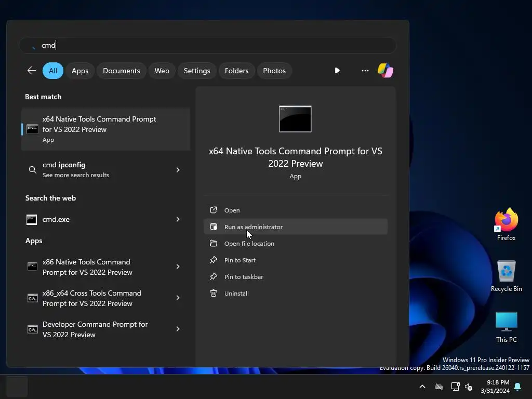532x399 pixels.
Task: Click the Open arrow-box icon
Action: [x=214, y=210]
